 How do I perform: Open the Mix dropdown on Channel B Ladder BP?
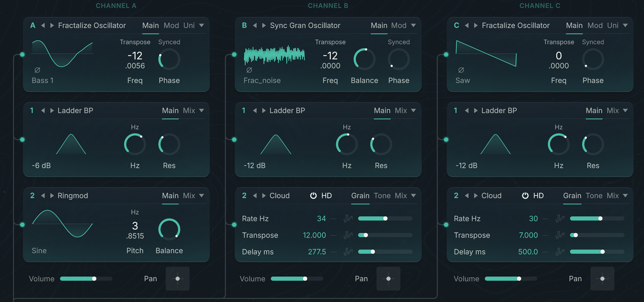tap(413, 111)
